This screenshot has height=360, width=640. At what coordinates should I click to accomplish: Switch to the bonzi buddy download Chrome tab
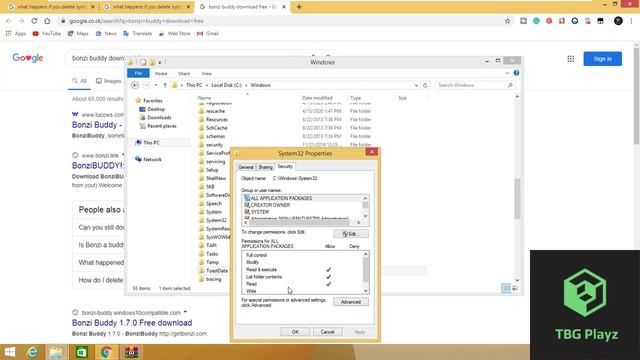[242, 7]
